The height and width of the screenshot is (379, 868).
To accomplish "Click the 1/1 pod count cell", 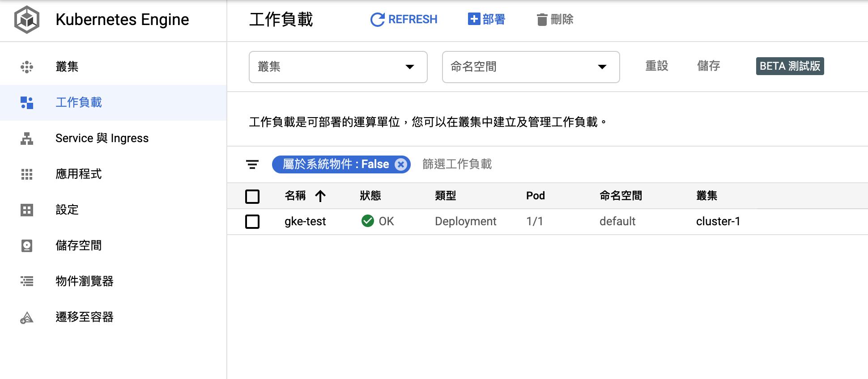I will click(x=535, y=221).
